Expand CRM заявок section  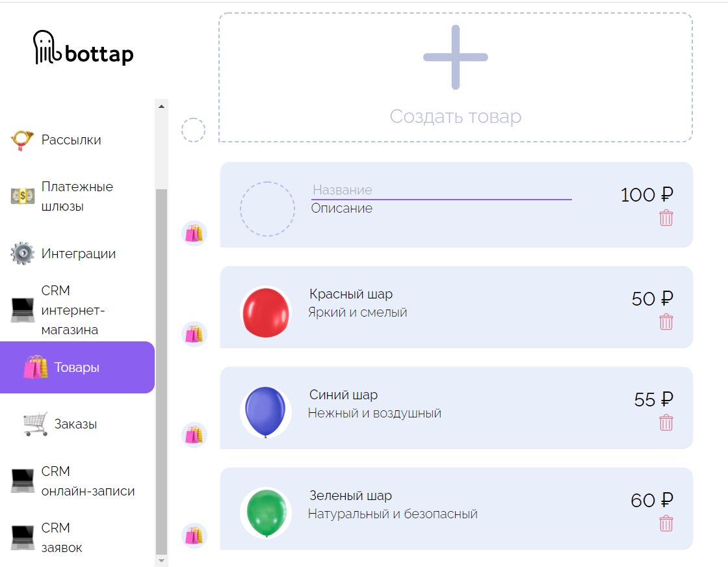[x=62, y=538]
